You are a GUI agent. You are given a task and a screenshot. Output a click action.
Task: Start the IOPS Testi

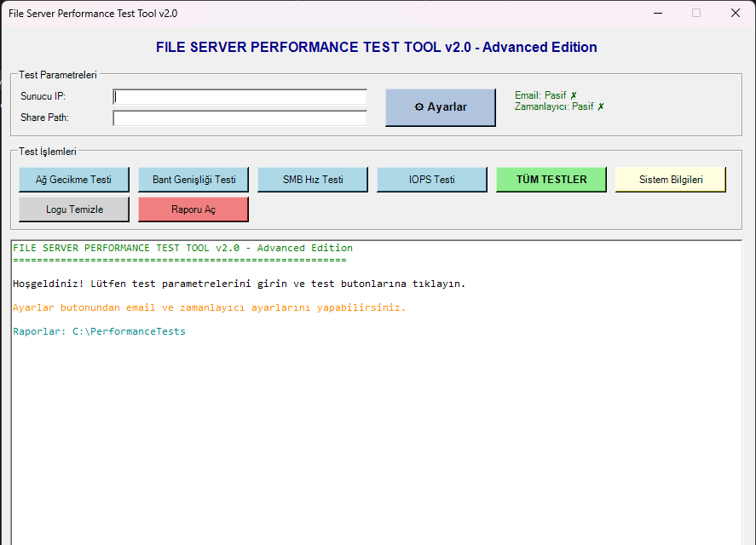pyautogui.click(x=431, y=180)
